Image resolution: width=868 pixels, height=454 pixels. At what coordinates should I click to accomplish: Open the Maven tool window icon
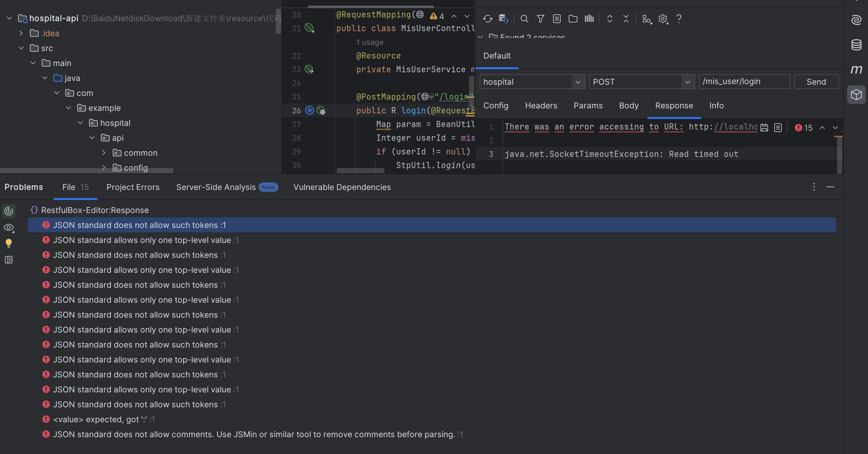tap(856, 70)
